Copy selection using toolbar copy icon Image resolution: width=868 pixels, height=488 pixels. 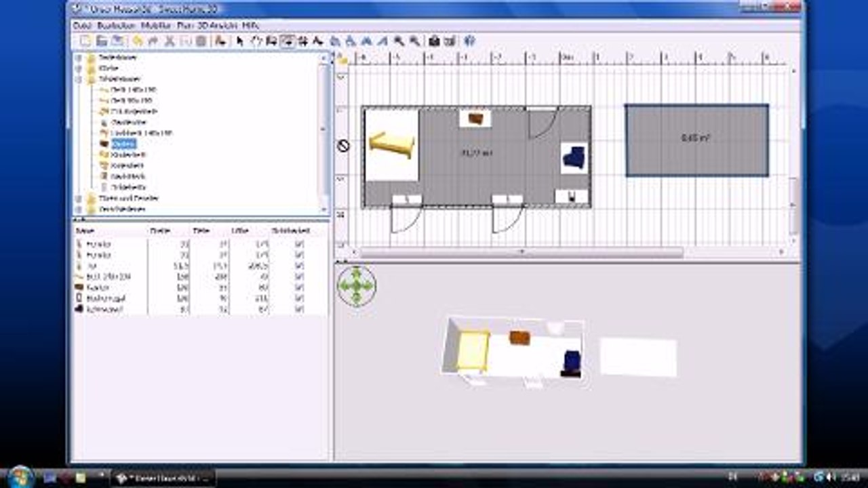click(186, 41)
